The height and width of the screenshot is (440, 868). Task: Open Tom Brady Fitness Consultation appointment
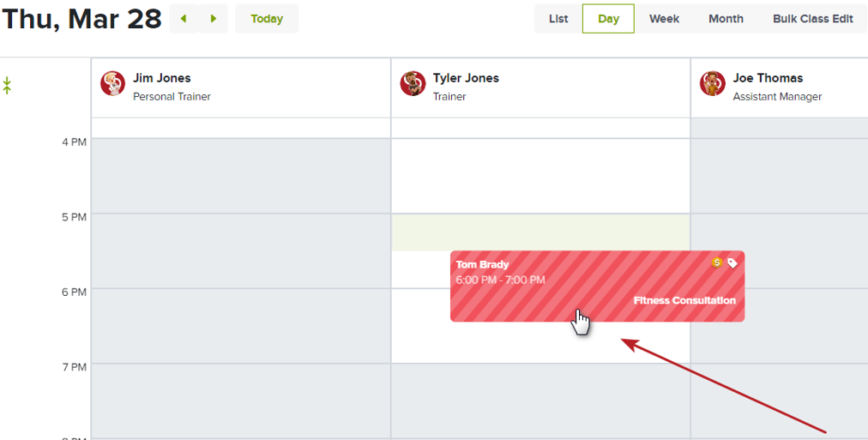point(597,286)
